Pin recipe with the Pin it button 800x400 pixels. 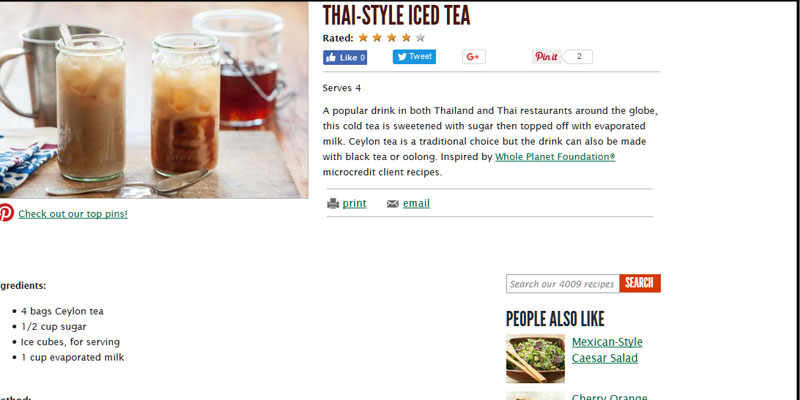[546, 57]
